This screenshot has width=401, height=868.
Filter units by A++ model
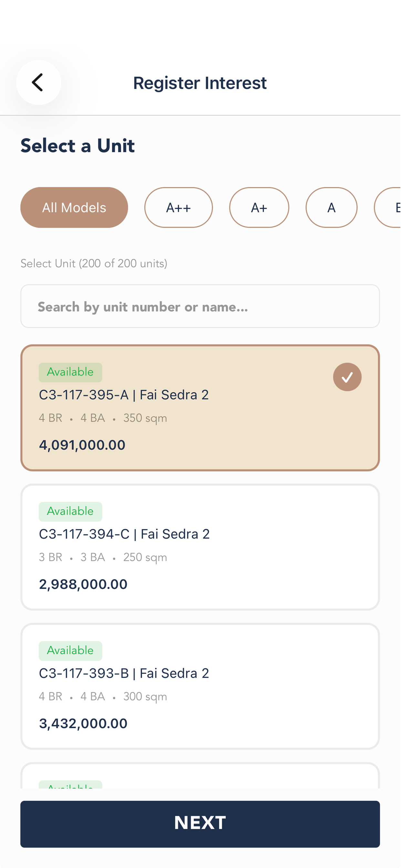tap(179, 208)
